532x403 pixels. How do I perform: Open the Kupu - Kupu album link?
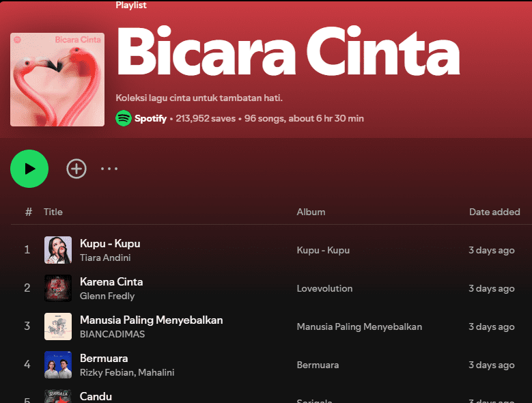(323, 251)
